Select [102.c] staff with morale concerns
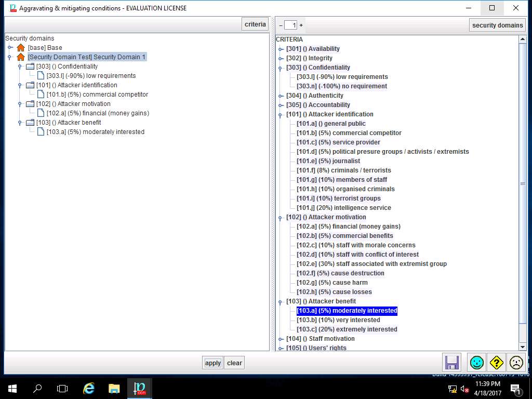The width and height of the screenshot is (532, 399). pyautogui.click(x=356, y=245)
